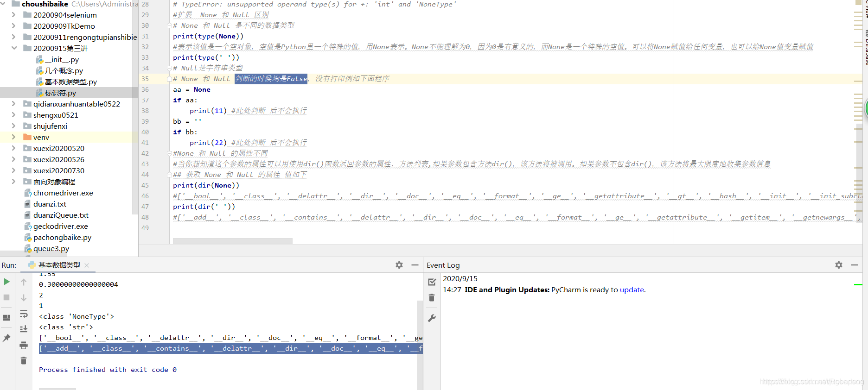
Task: Hide the Run panel with its minimize icon
Action: [415, 265]
